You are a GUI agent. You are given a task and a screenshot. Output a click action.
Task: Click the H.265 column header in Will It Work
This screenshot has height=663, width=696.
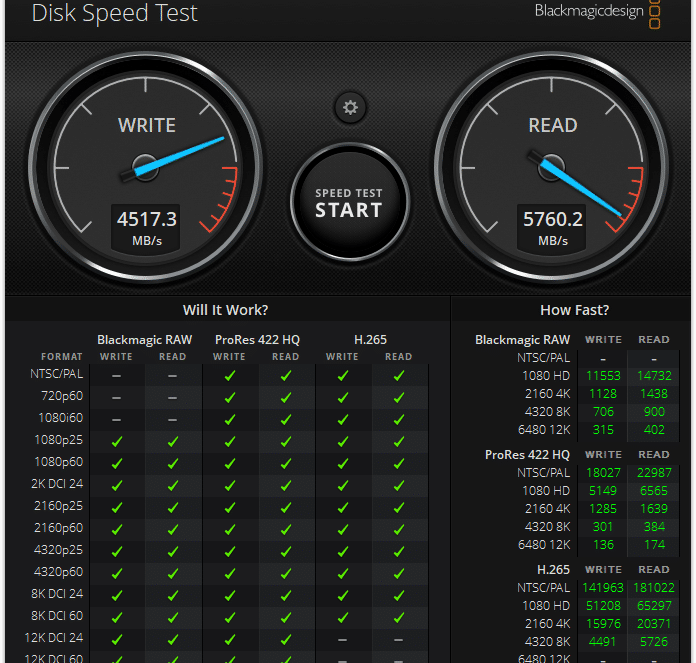370,340
